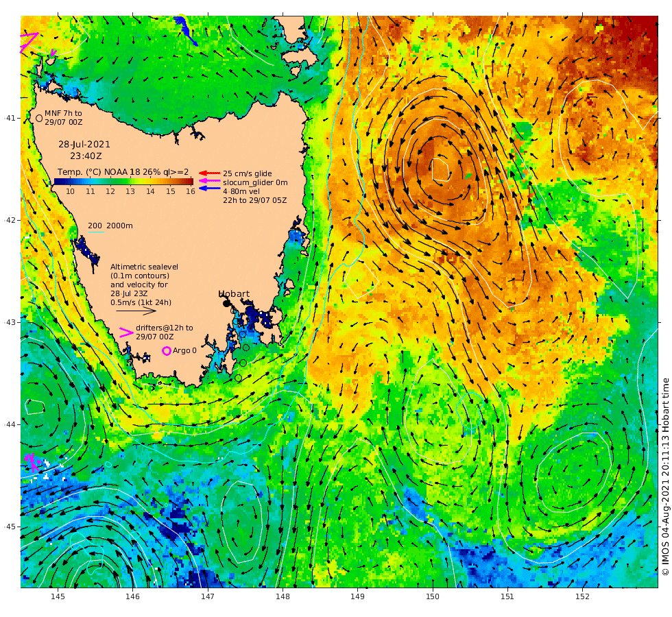672x617 pixels.
Task: Click the '147' longitude axis label
Action: [208, 596]
